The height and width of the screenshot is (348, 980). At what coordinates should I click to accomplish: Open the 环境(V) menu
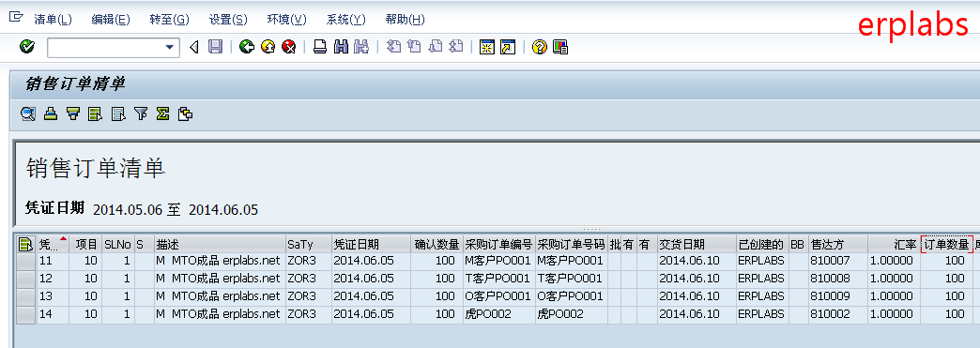pos(287,20)
